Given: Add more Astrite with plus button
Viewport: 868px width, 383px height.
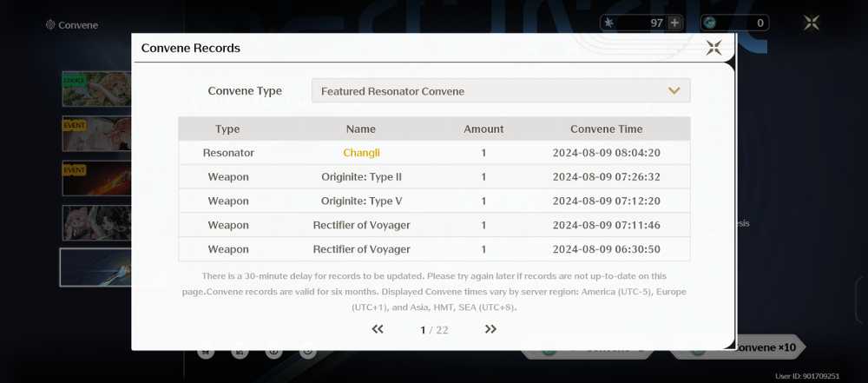Looking at the screenshot, I should [674, 23].
